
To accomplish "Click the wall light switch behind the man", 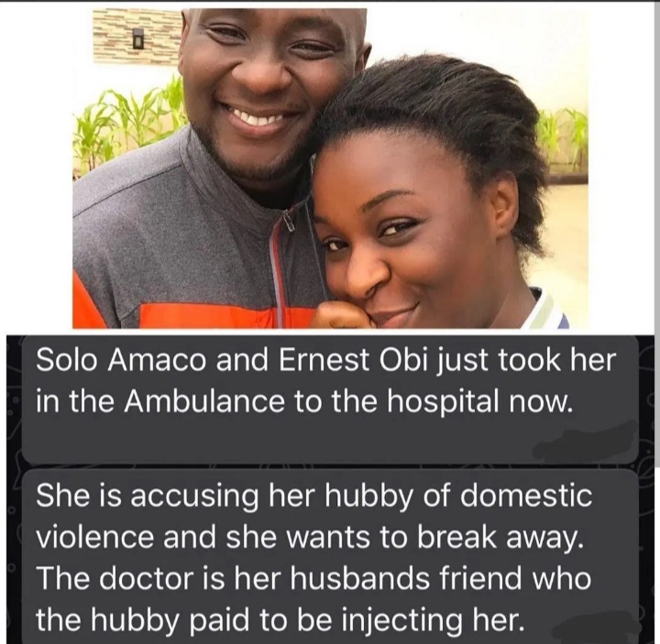I will (138, 38).
